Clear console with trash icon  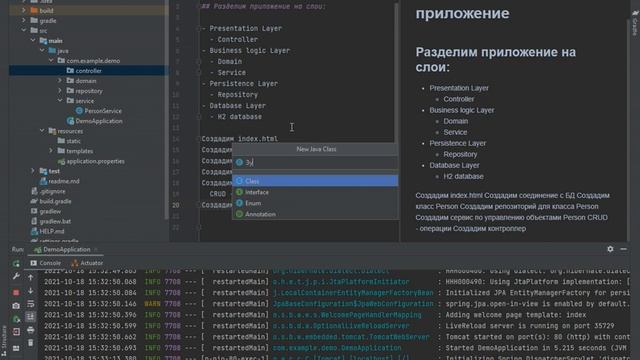[x=31, y=343]
